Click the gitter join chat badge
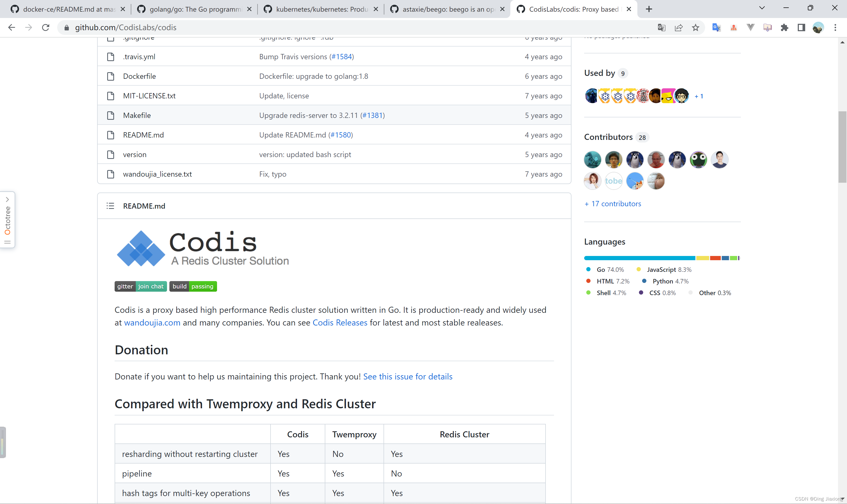 (141, 286)
